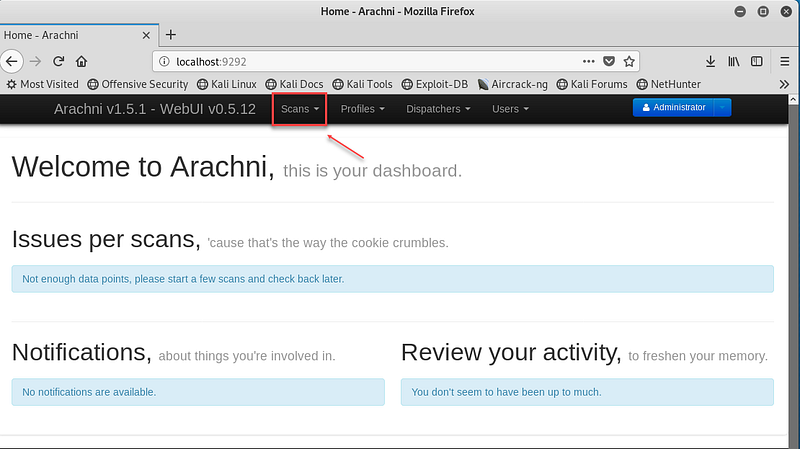The image size is (800, 449).
Task: Close the Home - Arachni tab
Action: 146,35
